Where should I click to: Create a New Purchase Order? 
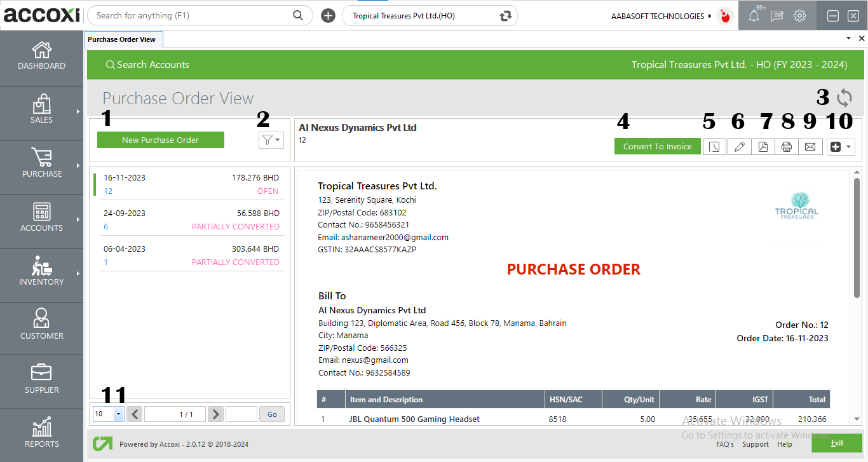pos(160,140)
